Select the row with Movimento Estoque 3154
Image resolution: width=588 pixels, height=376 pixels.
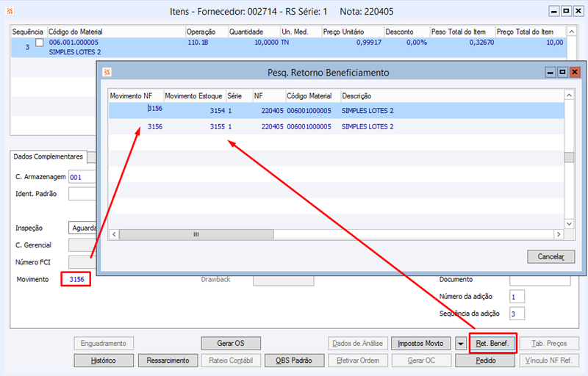pos(337,110)
